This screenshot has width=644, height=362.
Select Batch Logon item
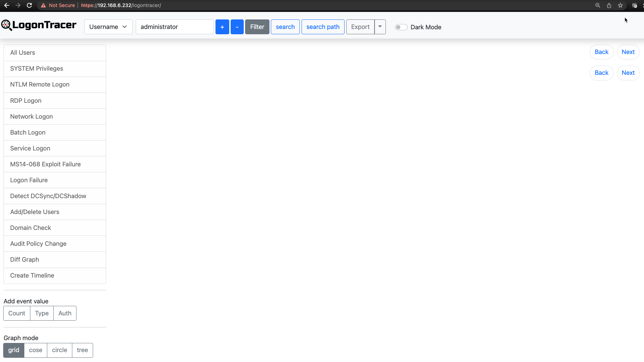pyautogui.click(x=55, y=132)
